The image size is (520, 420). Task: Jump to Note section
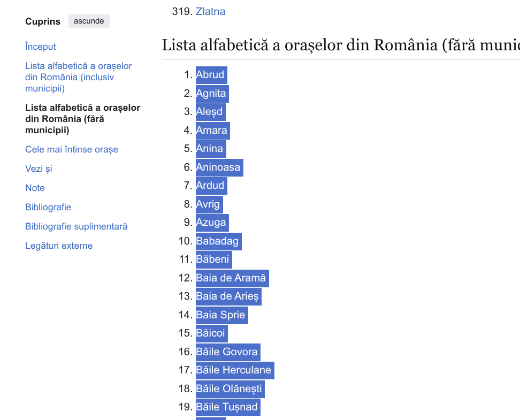(x=35, y=188)
